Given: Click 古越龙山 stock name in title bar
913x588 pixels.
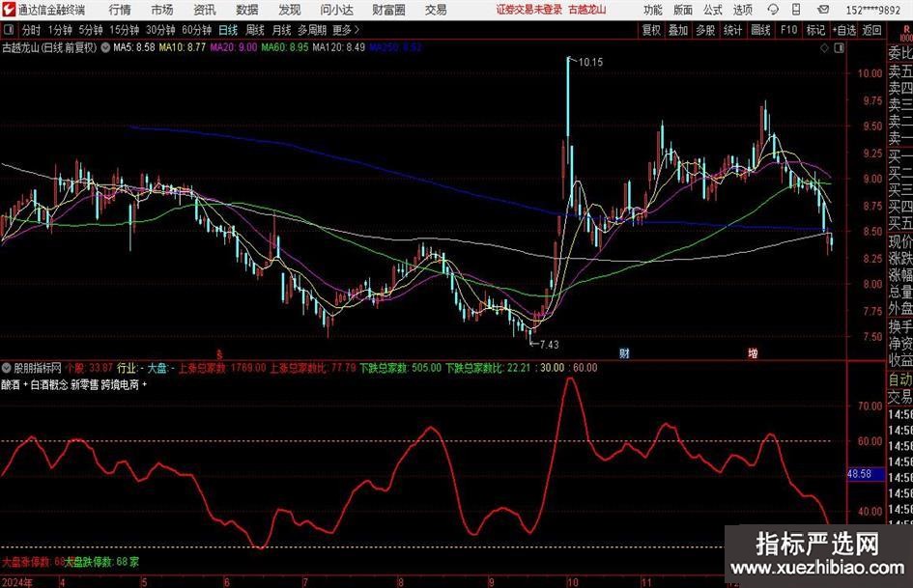Looking at the screenshot, I should (x=587, y=10).
